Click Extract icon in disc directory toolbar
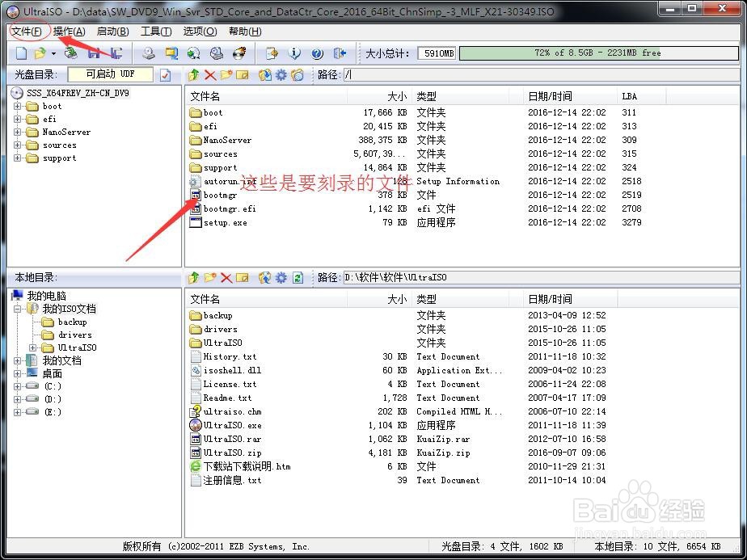Screen dimensions: 747x560 point(265,75)
